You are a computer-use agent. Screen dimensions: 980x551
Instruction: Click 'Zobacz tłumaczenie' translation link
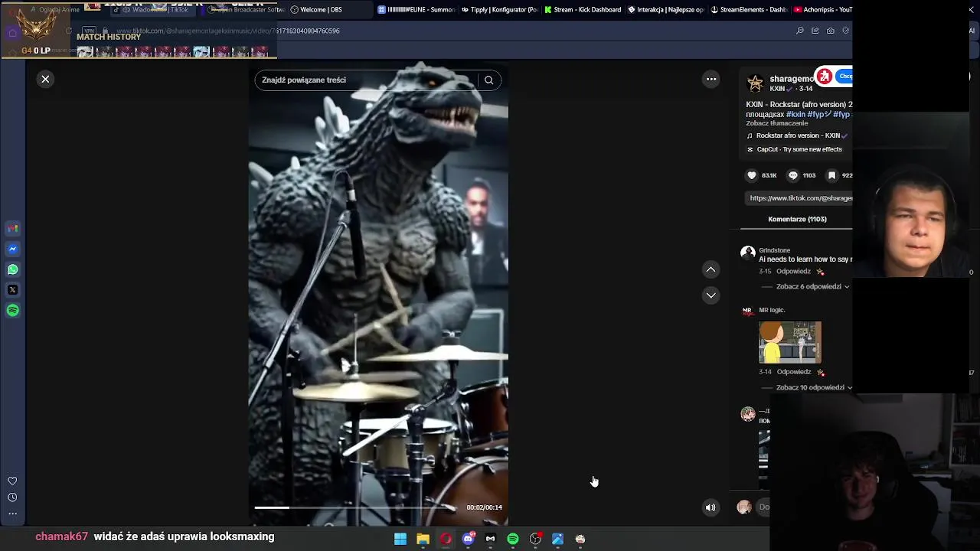point(776,123)
